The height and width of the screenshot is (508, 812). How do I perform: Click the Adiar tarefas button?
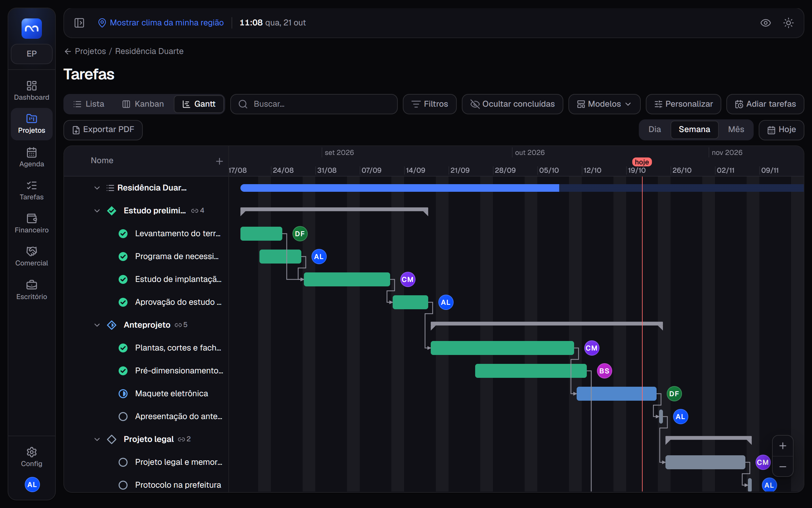765,104
